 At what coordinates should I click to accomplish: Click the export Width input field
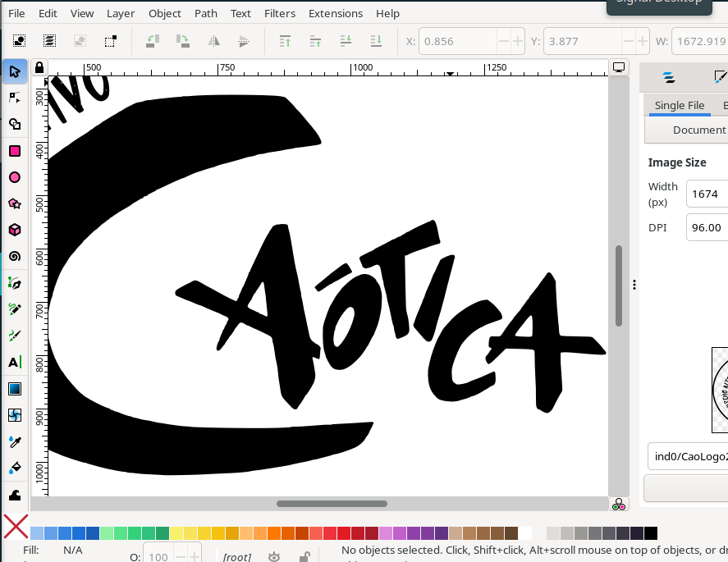tap(707, 194)
